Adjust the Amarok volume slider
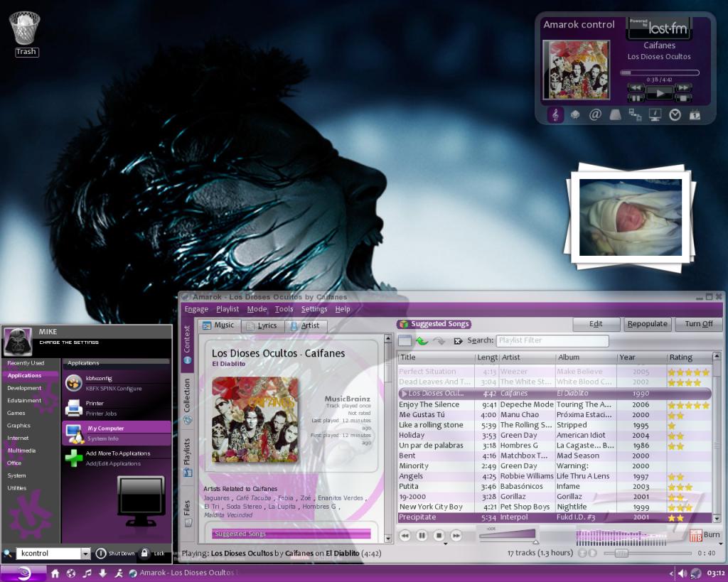 508,535
